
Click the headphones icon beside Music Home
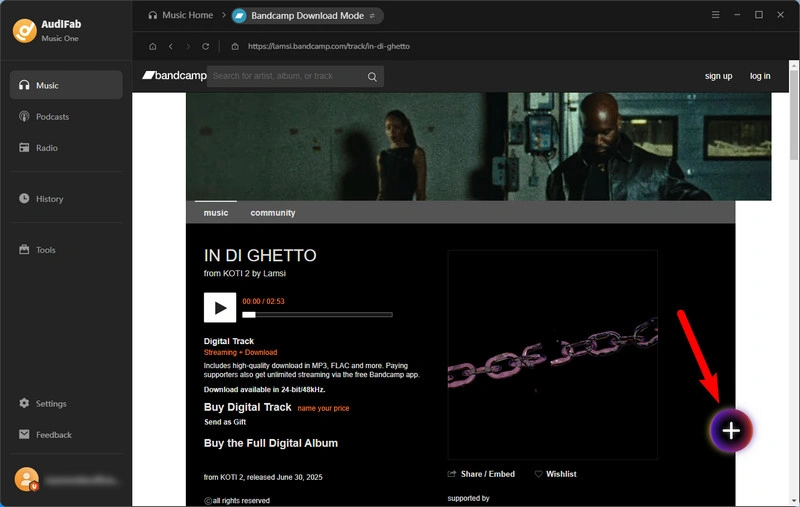[153, 15]
